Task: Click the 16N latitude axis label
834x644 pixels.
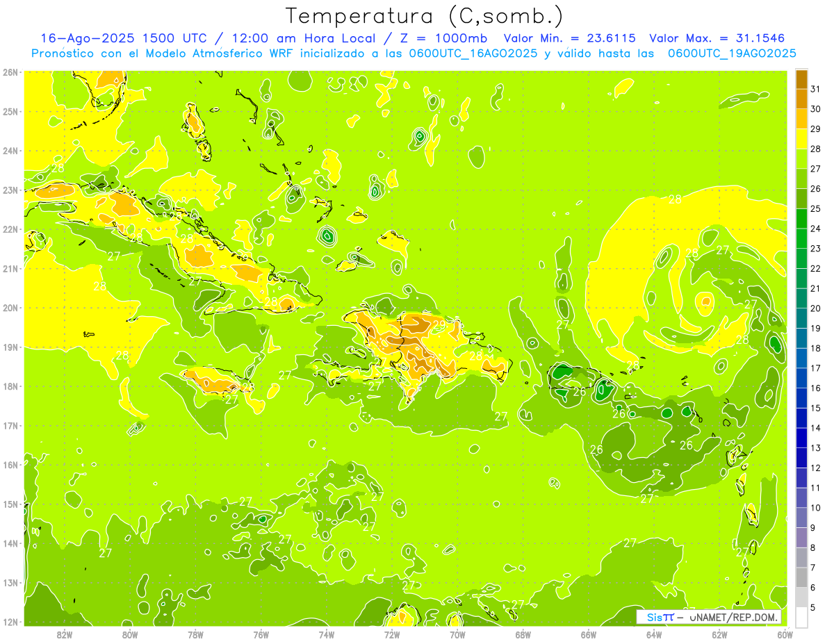Action: click(x=10, y=465)
